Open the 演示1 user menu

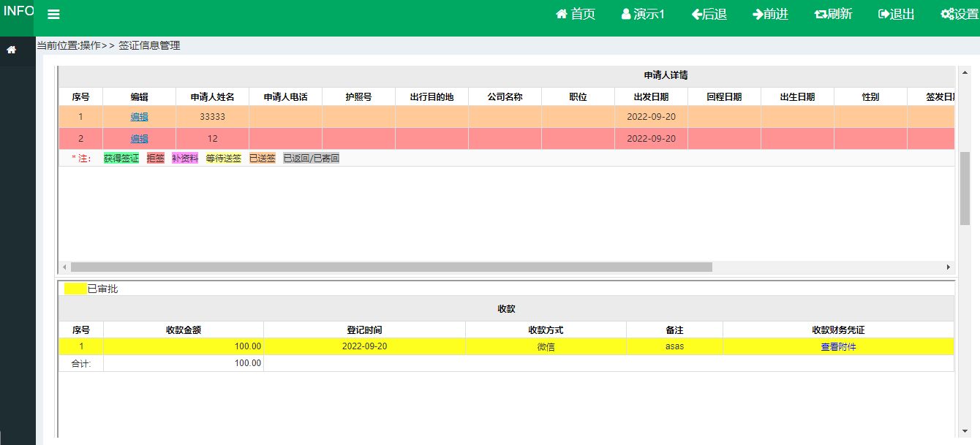(x=643, y=15)
